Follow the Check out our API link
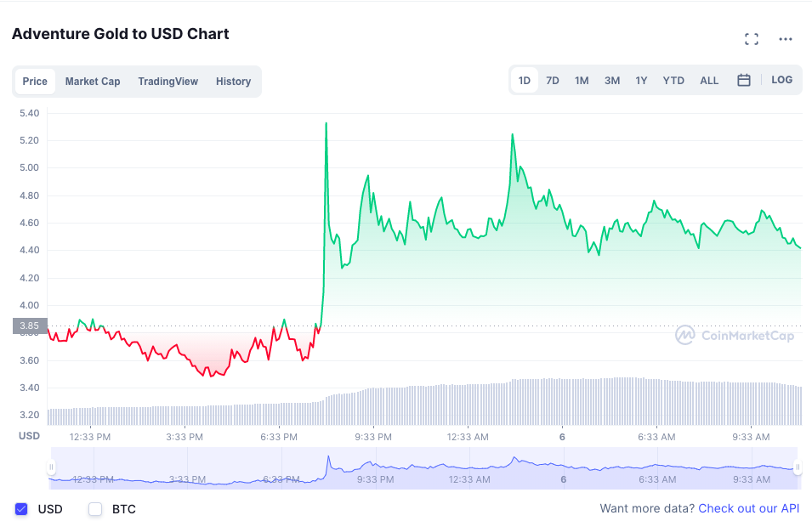This screenshot has height=521, width=812. point(749,508)
